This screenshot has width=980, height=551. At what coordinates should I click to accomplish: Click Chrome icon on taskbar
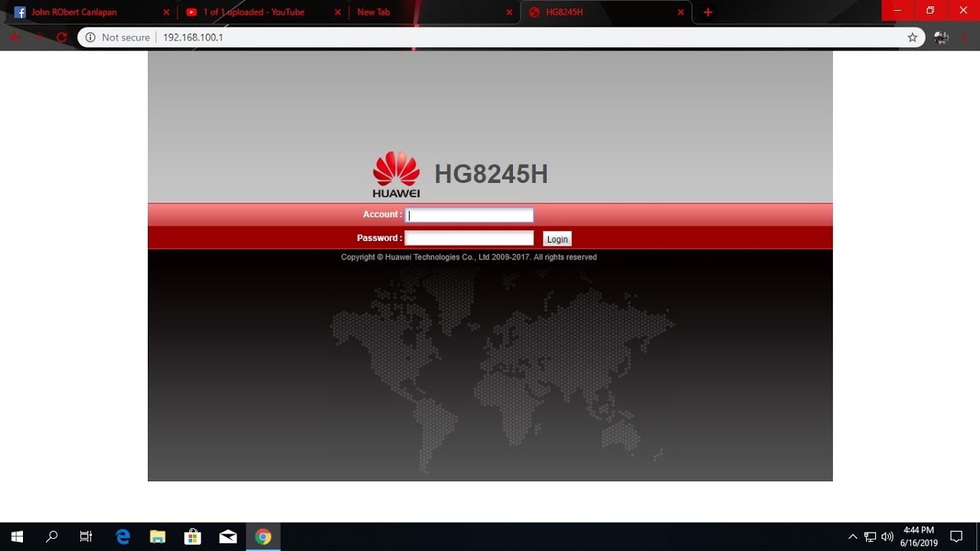click(263, 536)
